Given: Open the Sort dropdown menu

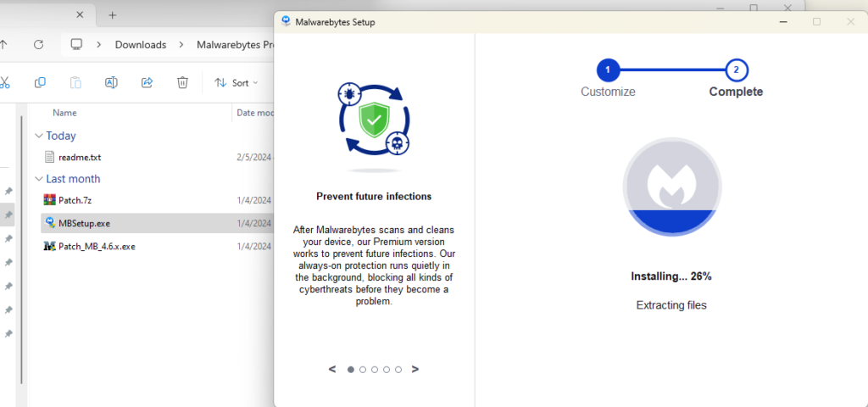Looking at the screenshot, I should 236,82.
